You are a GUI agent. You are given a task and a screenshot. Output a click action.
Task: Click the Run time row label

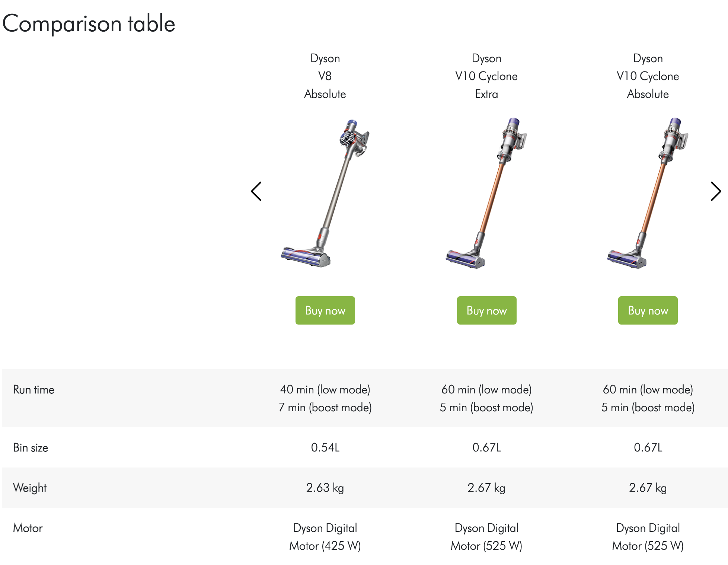(x=33, y=390)
